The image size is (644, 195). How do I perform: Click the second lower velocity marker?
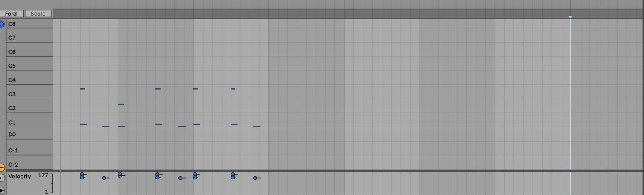104,178
